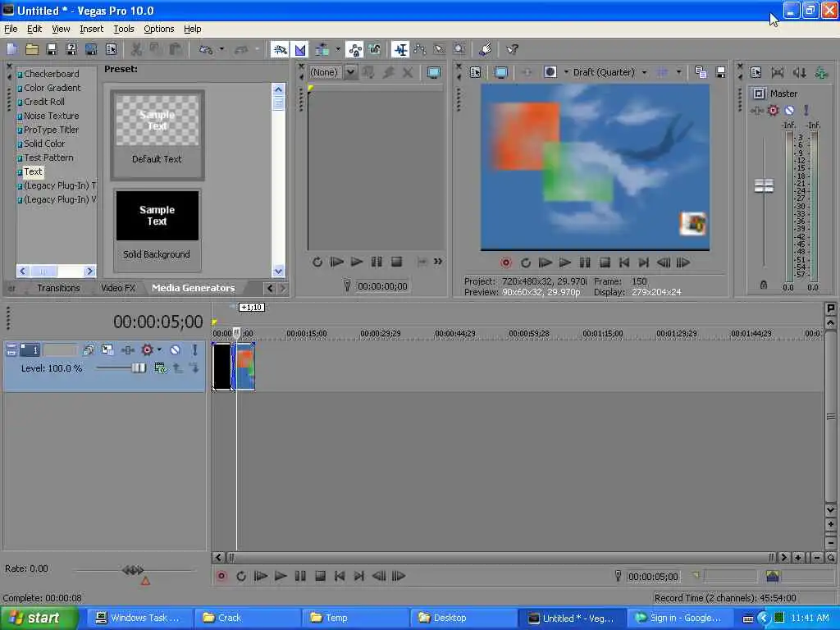Viewport: 840px width, 630px height.
Task: Open Master bus audio properties icon
Action: pos(756,72)
